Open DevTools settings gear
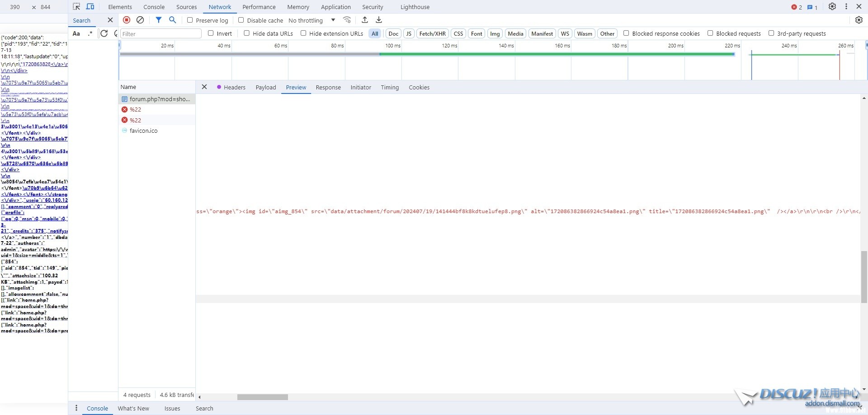The width and height of the screenshot is (868, 415). pyautogui.click(x=832, y=7)
